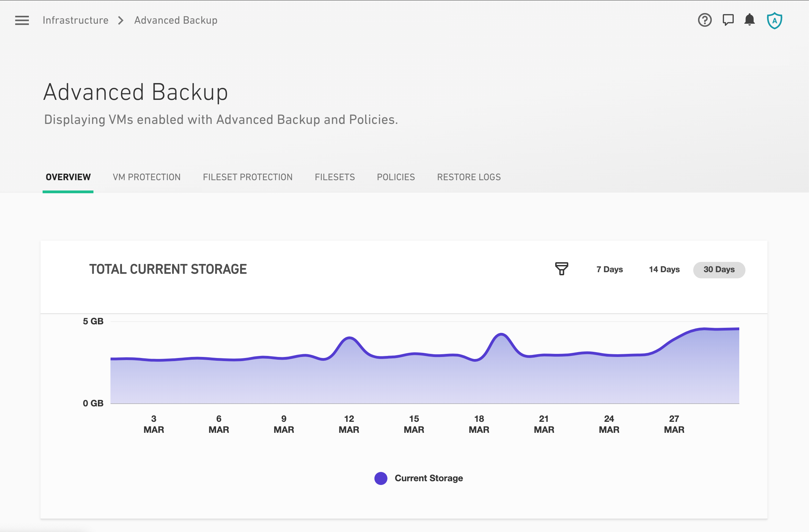Open the Filesets tab
The image size is (809, 532).
coord(335,177)
